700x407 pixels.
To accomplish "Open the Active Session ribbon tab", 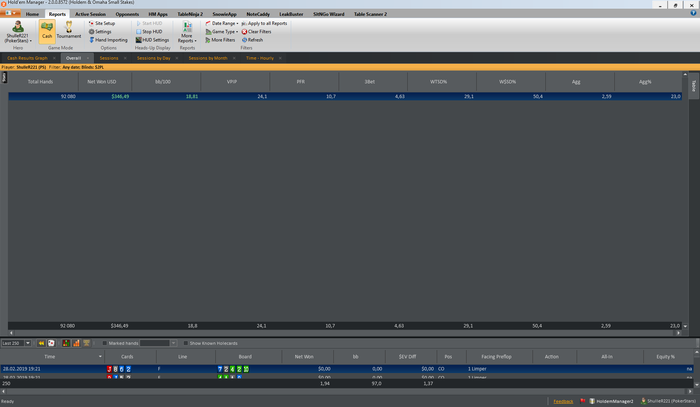I will (x=90, y=14).
